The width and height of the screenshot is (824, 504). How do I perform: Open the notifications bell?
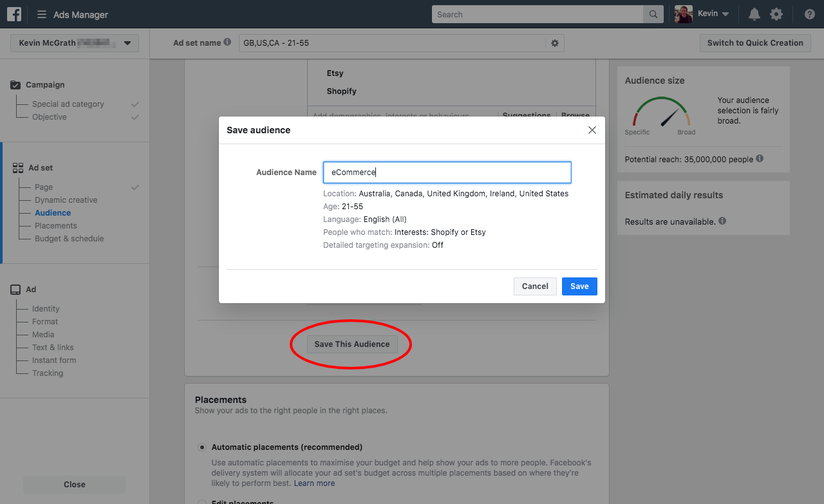[754, 14]
